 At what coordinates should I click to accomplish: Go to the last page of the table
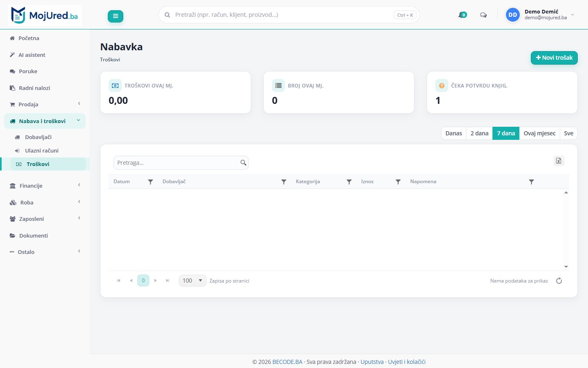point(168,280)
